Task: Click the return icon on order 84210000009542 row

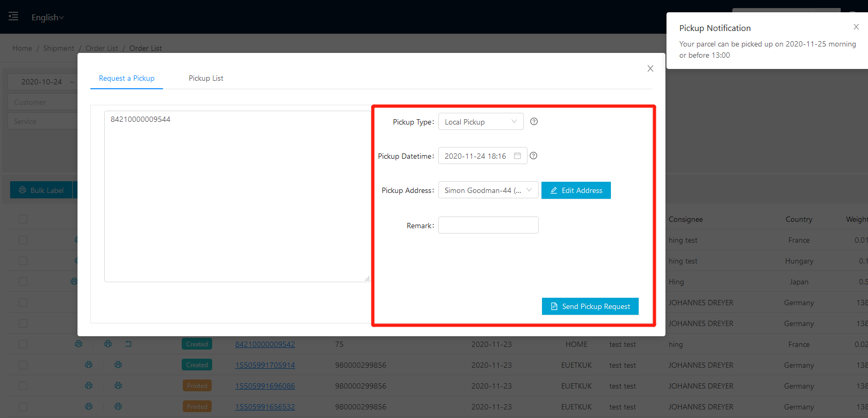Action: [x=128, y=344]
